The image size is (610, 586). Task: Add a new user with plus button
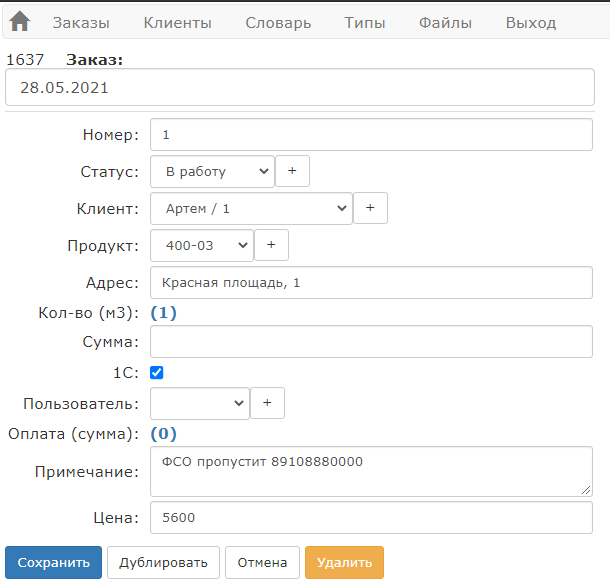pos(267,403)
